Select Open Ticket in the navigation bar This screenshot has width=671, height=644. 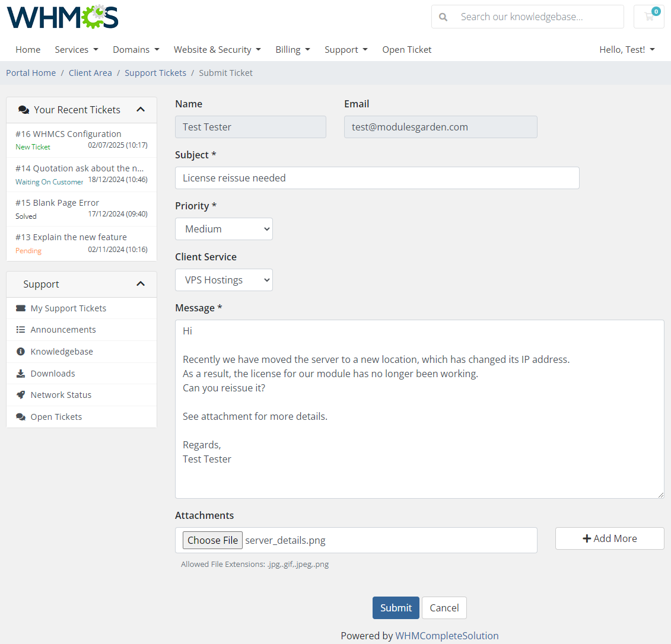[406, 49]
